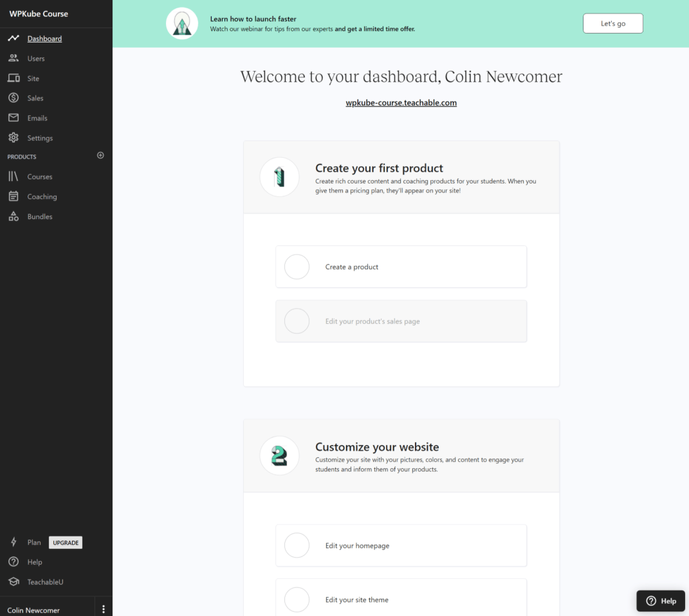The height and width of the screenshot is (616, 689).
Task: Click the Sales dollar icon
Action: tap(14, 98)
